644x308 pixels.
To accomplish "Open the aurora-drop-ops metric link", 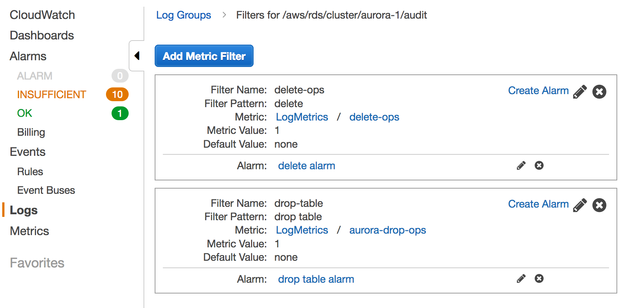I will coord(387,230).
